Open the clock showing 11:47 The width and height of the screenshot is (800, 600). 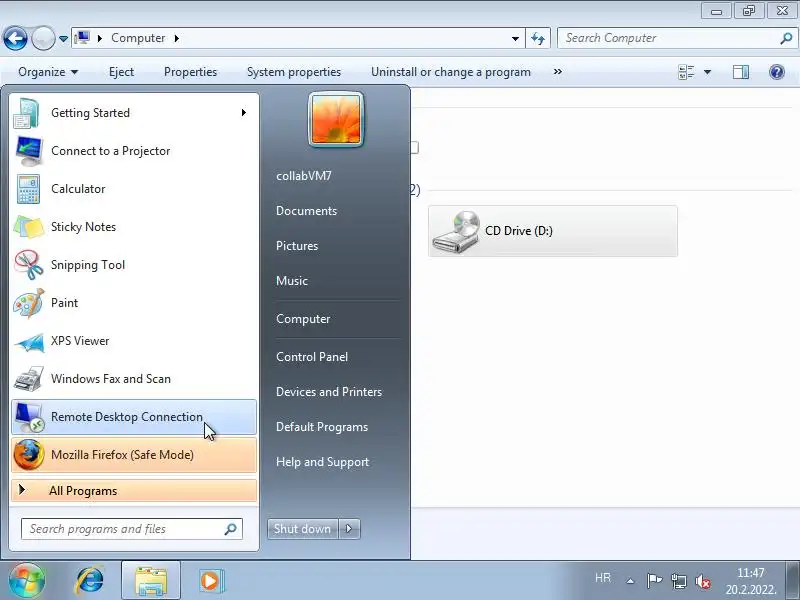coord(751,581)
